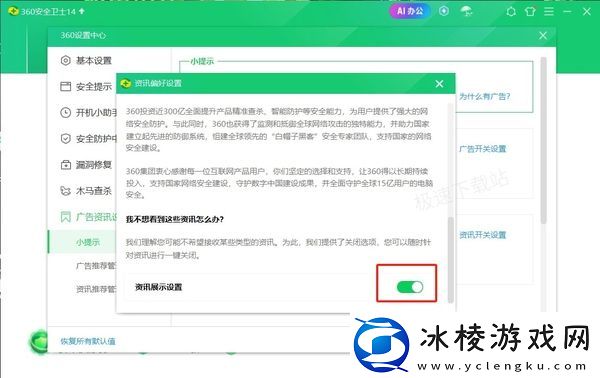Open the notification bell icon

tap(511, 11)
